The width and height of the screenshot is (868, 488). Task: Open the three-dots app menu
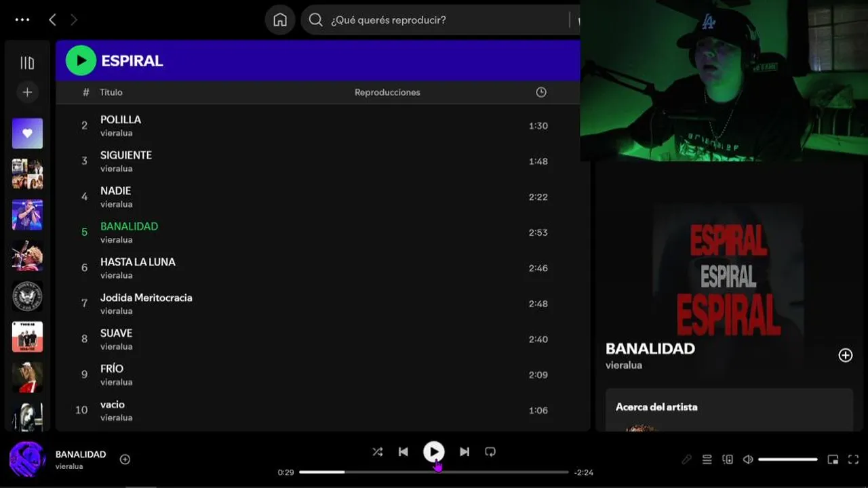[x=22, y=20]
